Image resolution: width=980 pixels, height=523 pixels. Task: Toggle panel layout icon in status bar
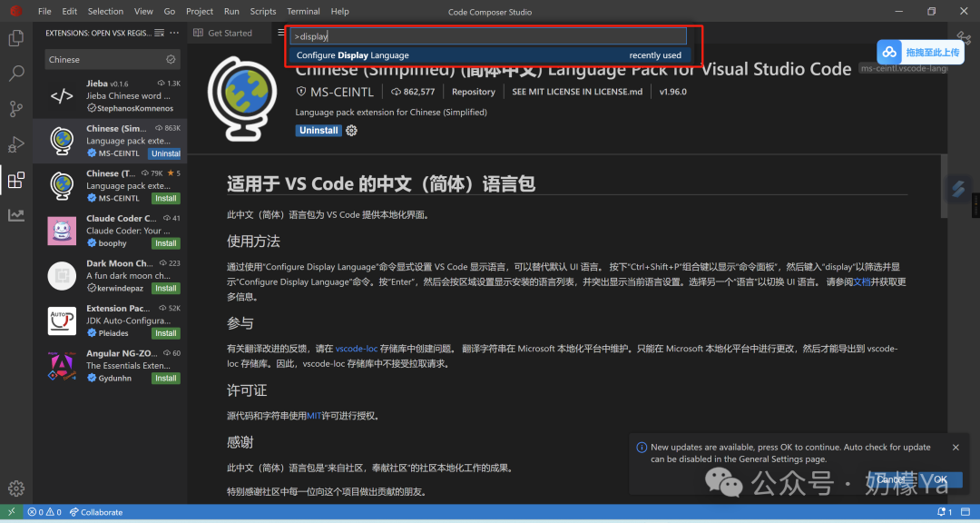(x=965, y=512)
